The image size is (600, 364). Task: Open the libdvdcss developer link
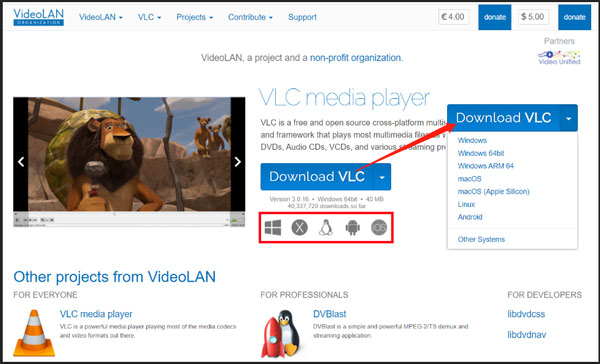tap(526, 314)
